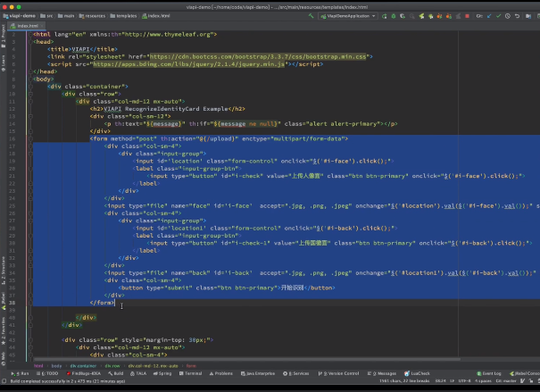
Task: Click the h2 'VIAPI RecognizeIdentityCard Example' text on line 12
Action: [166, 109]
